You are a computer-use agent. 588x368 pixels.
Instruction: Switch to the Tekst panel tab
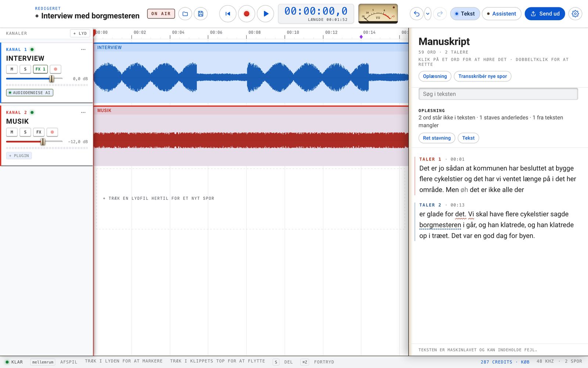click(x=465, y=14)
